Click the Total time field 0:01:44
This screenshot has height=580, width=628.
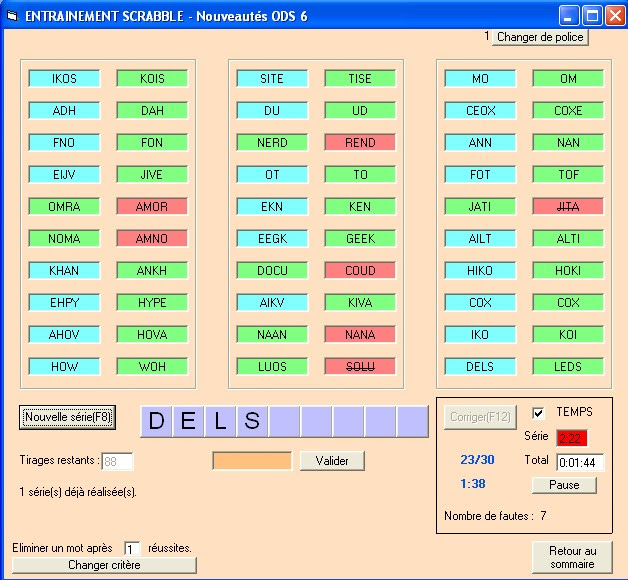point(580,463)
